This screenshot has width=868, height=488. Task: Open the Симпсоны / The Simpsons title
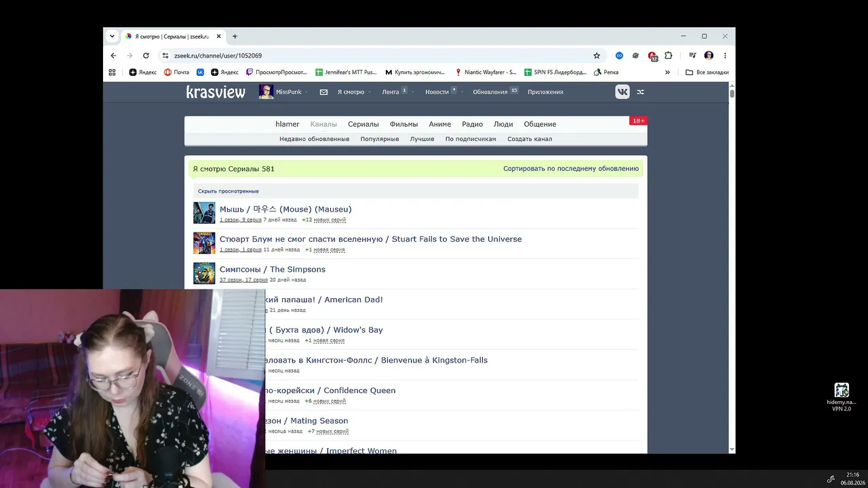(x=273, y=269)
